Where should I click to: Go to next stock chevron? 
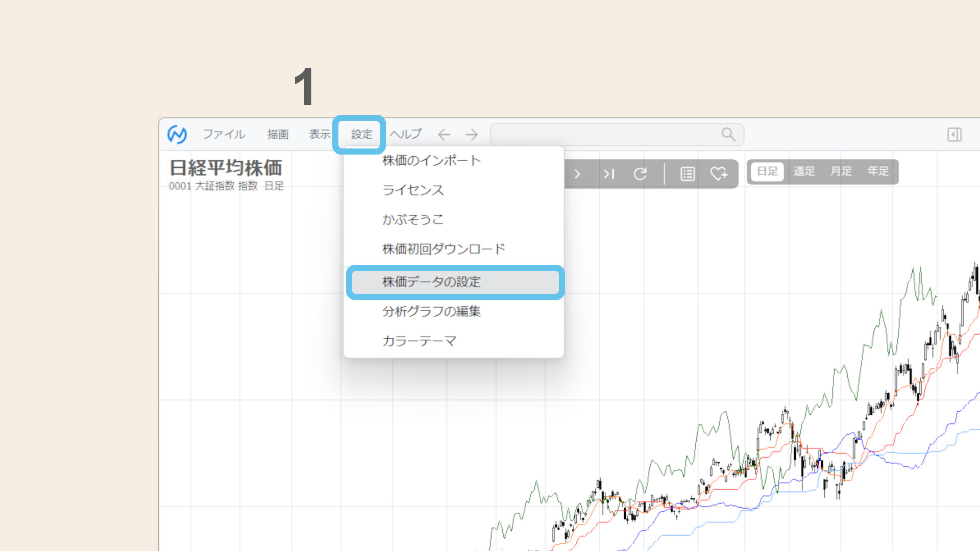coord(577,174)
